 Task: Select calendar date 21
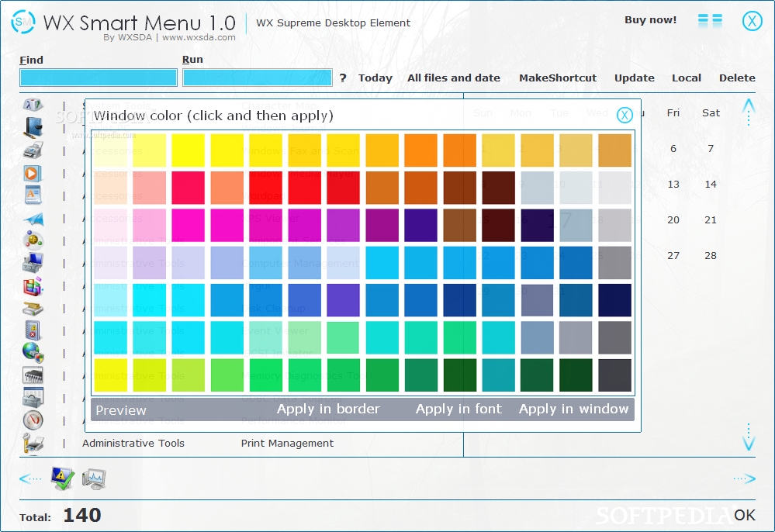(711, 219)
